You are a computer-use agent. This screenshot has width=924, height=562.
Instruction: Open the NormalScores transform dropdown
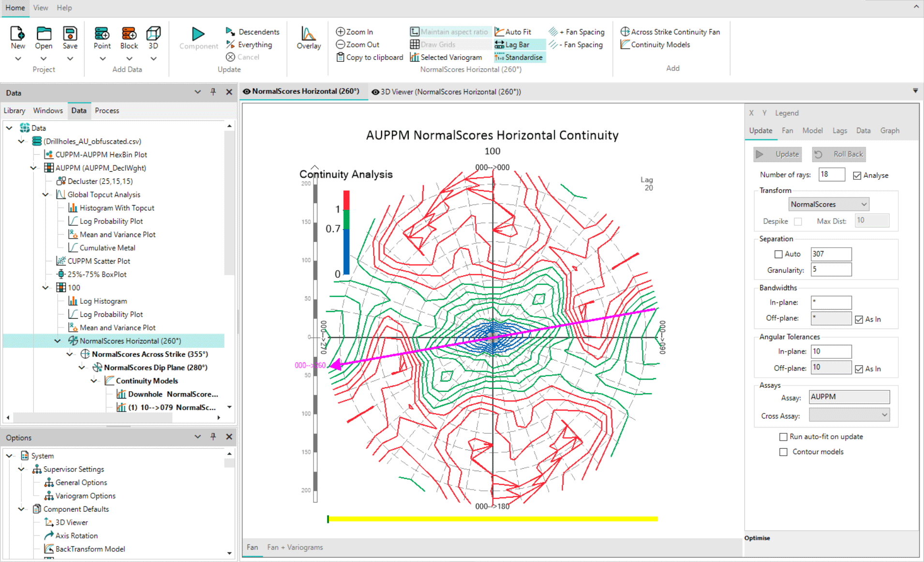tap(829, 204)
